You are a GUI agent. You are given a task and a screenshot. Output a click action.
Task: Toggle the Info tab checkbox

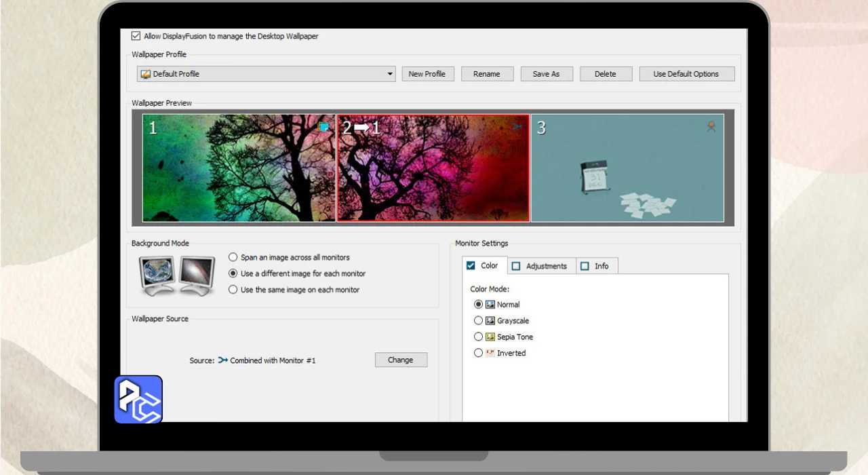[585, 266]
